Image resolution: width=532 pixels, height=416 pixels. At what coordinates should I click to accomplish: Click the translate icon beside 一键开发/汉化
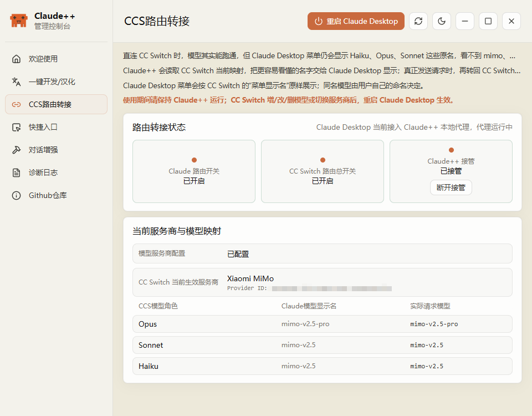tap(16, 82)
